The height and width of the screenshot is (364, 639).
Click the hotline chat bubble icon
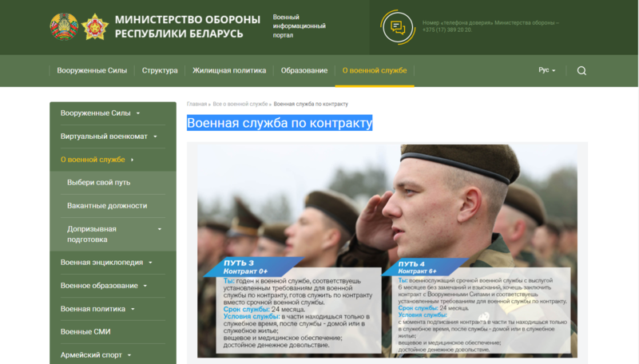[x=397, y=27]
